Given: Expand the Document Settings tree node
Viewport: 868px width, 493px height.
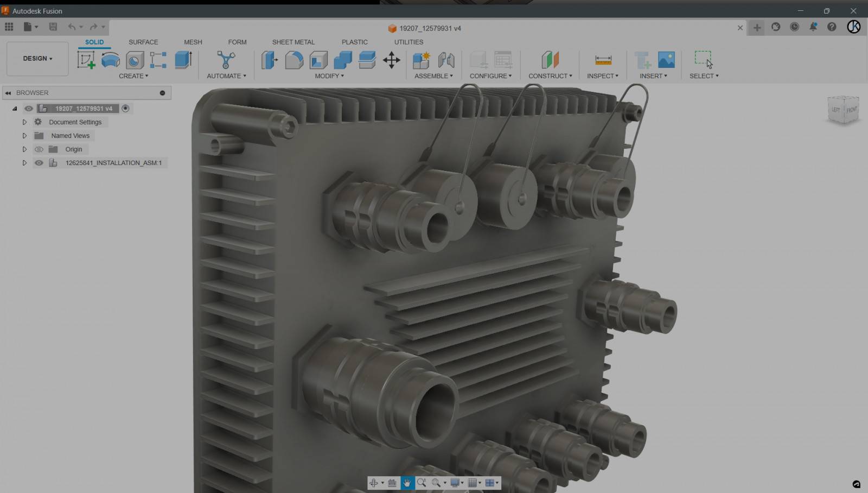Looking at the screenshot, I should (24, 122).
